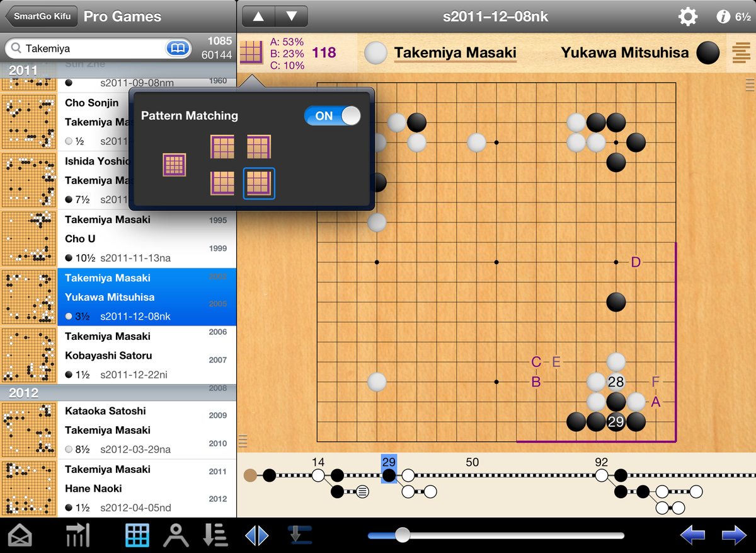This screenshot has height=553, width=756.
Task: Select the full-board pattern option
Action: [x=175, y=165]
